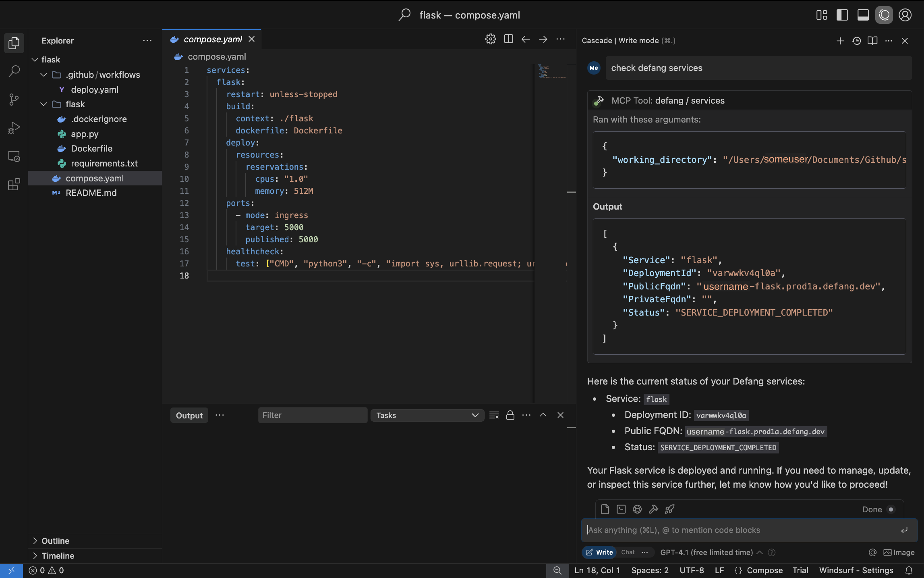Close the compose.yaml editor tab
The image size is (924, 578).
coord(252,39)
